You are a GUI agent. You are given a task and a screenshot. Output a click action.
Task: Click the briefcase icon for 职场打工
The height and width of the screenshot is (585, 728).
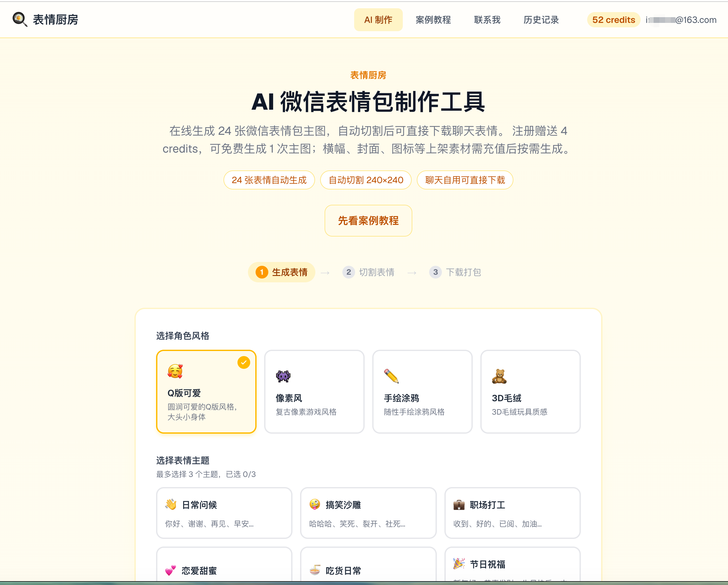[459, 505]
